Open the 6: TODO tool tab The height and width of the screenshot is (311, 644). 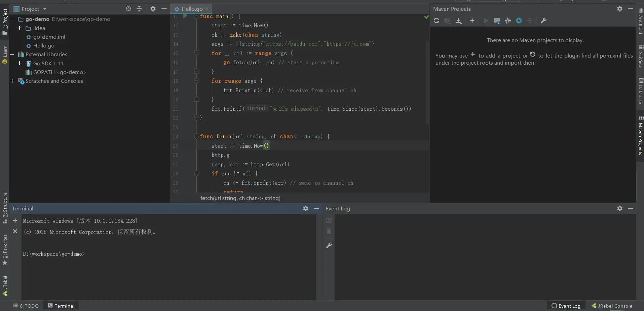point(26,306)
